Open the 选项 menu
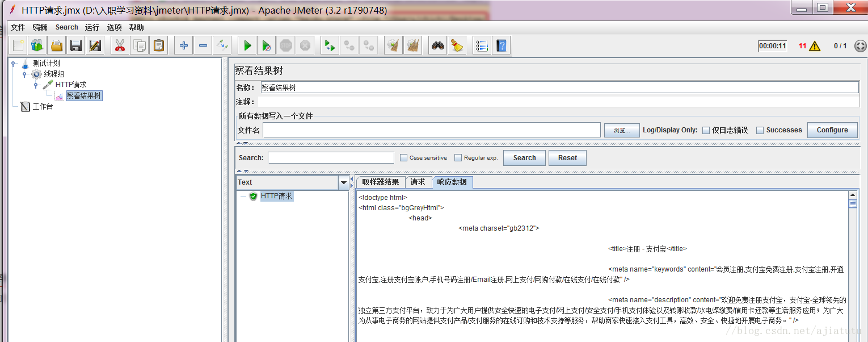 (114, 27)
